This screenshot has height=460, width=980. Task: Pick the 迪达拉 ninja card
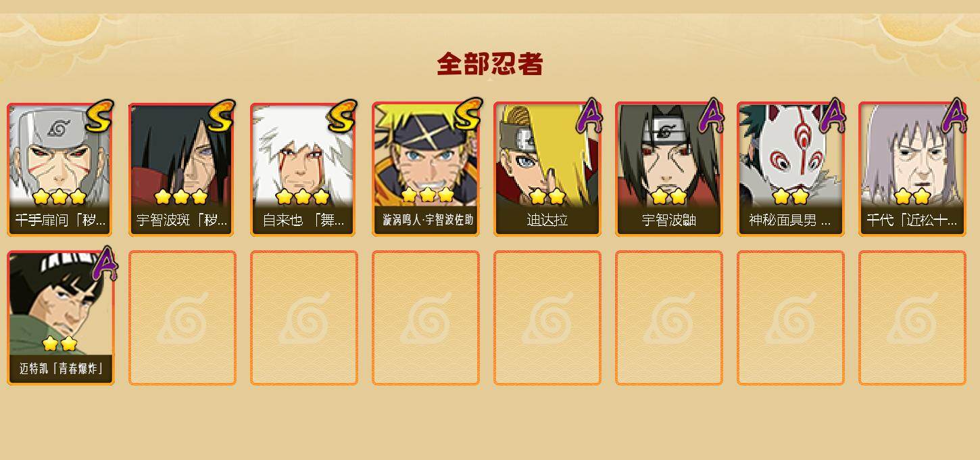coord(547,170)
